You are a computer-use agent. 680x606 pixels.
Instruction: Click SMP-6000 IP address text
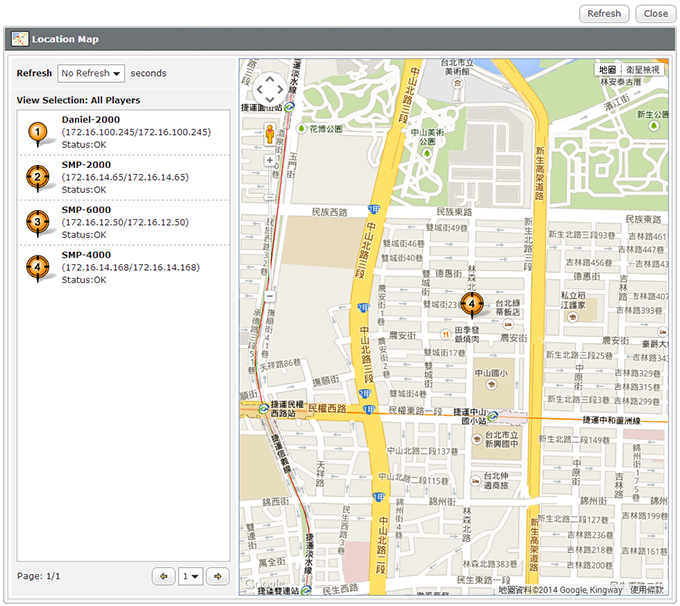tap(125, 223)
